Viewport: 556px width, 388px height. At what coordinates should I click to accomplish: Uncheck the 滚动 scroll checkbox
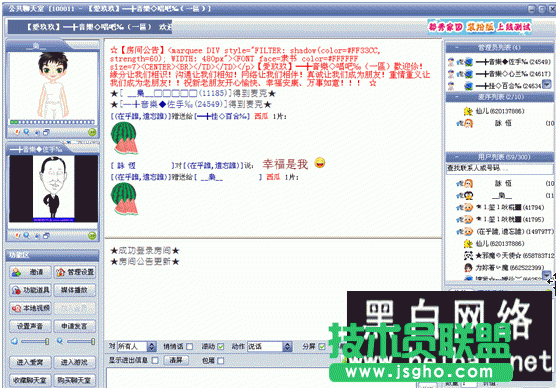pos(221,347)
